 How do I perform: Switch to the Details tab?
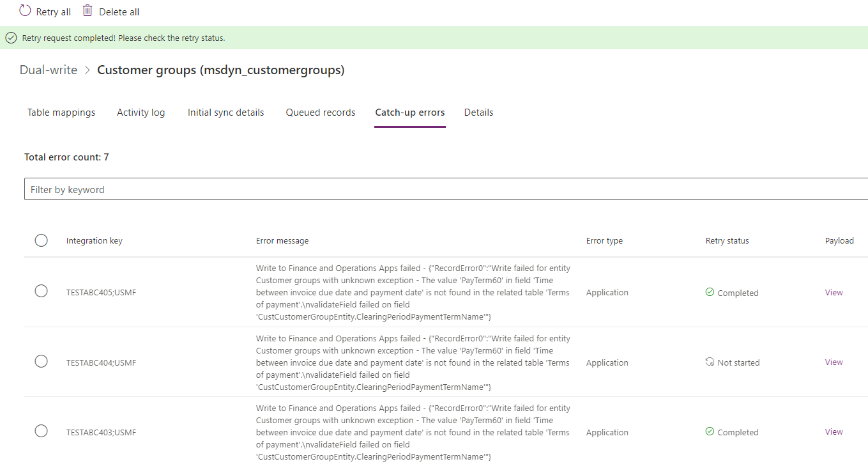[x=478, y=112]
